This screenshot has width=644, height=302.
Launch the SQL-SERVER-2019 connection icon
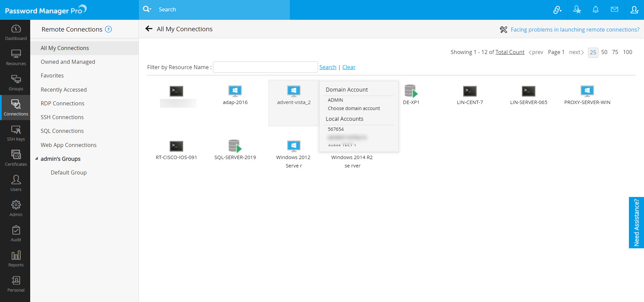[x=235, y=146]
